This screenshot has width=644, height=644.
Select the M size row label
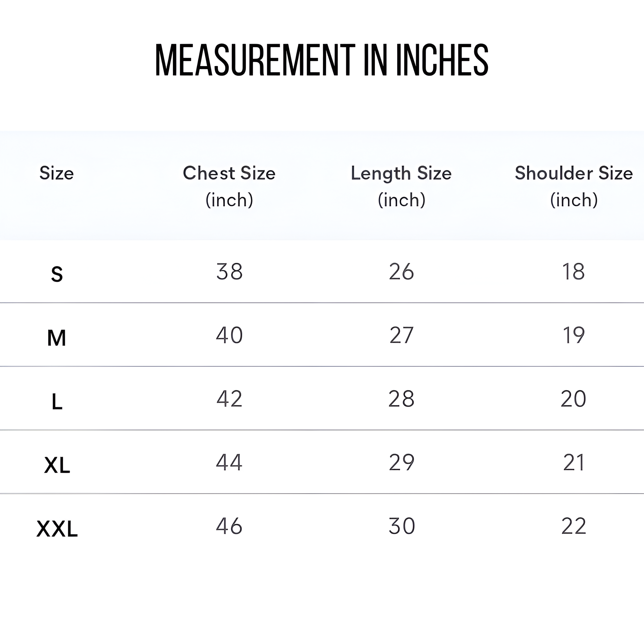click(57, 338)
